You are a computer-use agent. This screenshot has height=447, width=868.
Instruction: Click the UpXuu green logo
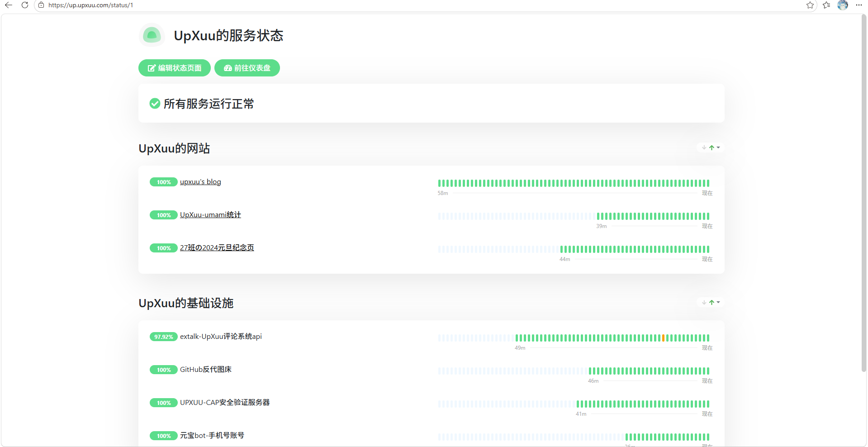[x=152, y=35]
